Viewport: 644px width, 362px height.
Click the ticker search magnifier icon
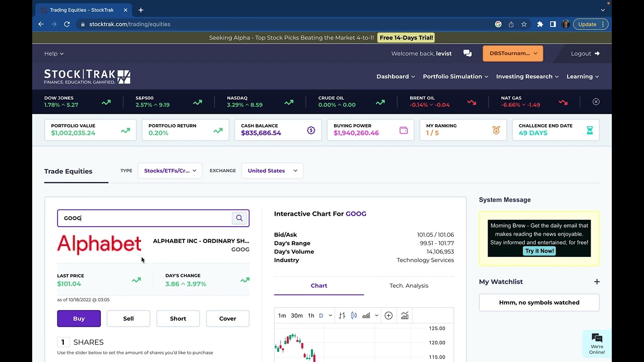click(x=239, y=218)
